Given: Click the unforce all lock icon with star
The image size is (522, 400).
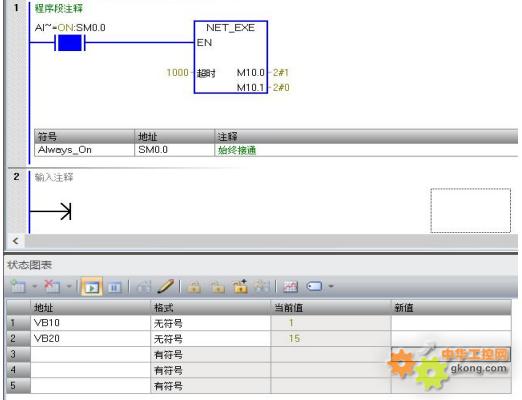Looking at the screenshot, I should pos(240,287).
